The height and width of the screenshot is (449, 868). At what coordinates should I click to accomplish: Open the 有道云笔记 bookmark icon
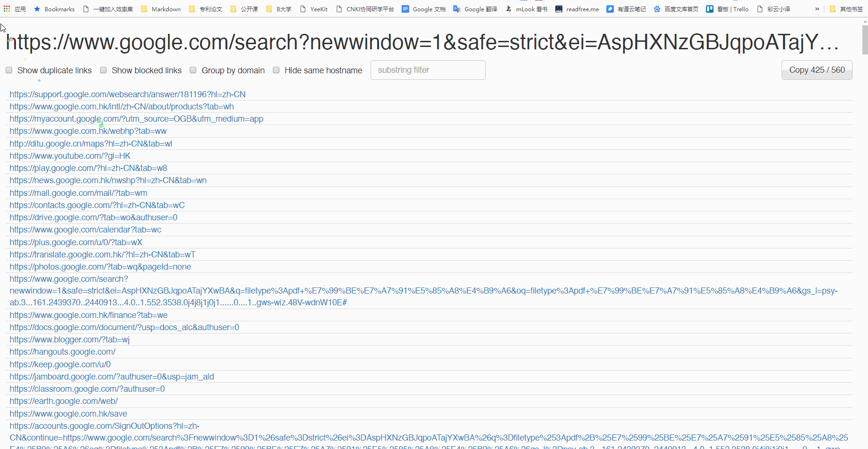click(610, 9)
